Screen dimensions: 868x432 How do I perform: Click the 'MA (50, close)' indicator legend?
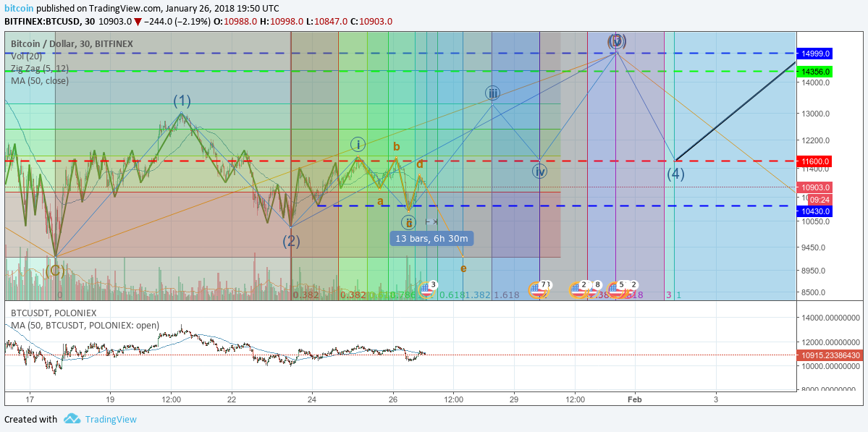[x=40, y=81]
